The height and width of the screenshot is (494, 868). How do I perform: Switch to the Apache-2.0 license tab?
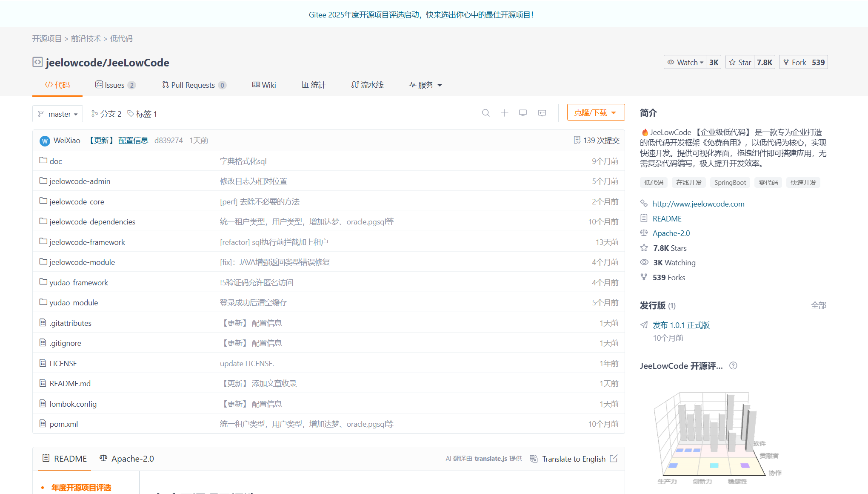127,459
